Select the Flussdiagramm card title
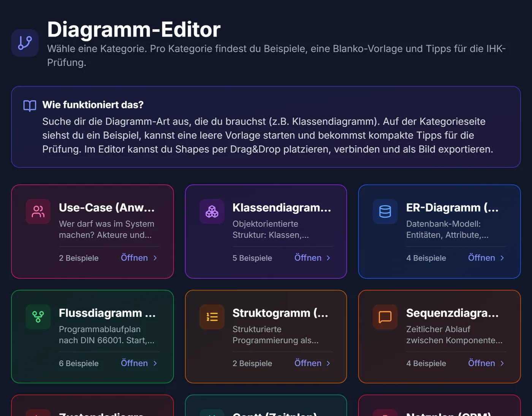This screenshot has width=532, height=416. (x=107, y=313)
